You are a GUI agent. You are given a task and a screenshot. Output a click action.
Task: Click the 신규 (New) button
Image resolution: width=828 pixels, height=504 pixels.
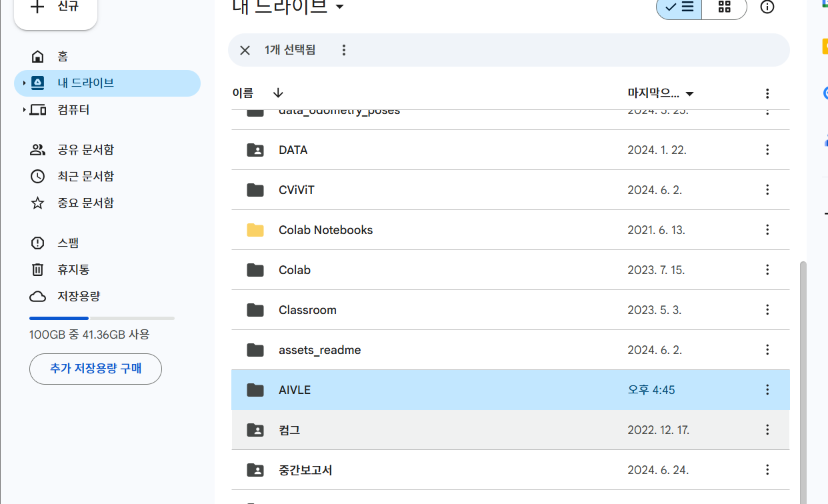55,9
